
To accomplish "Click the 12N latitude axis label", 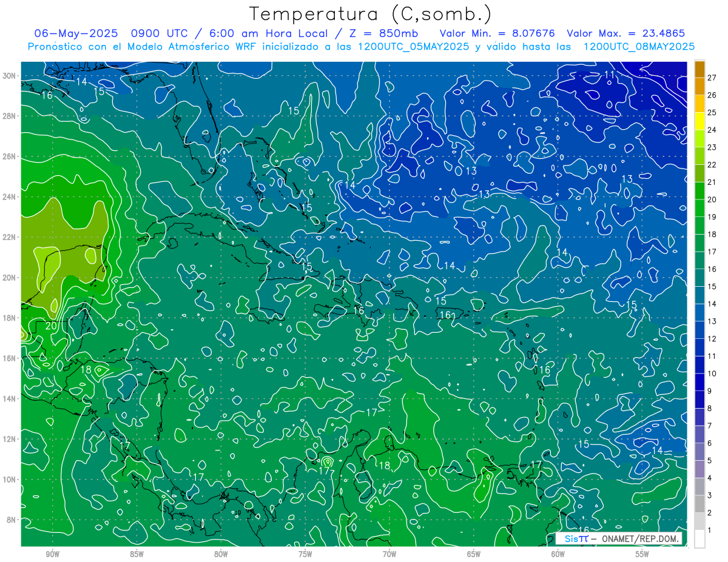I will [x=8, y=439].
